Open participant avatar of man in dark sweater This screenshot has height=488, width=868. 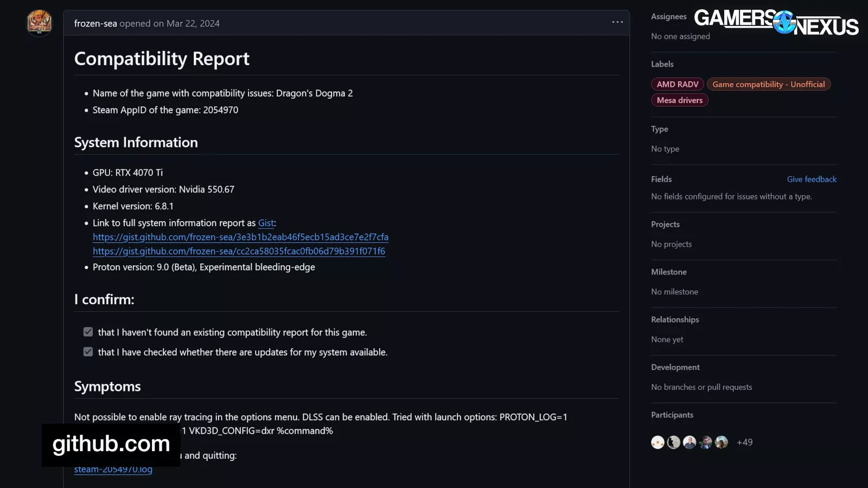point(690,442)
